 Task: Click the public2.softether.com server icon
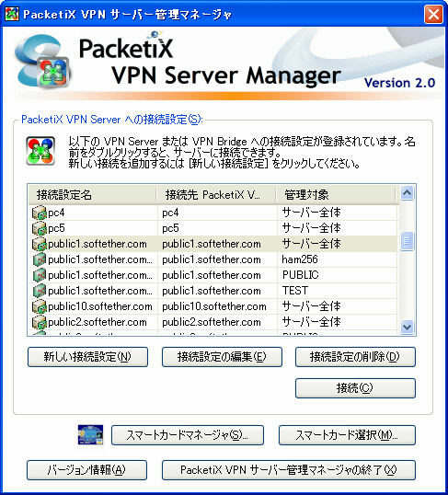point(40,322)
